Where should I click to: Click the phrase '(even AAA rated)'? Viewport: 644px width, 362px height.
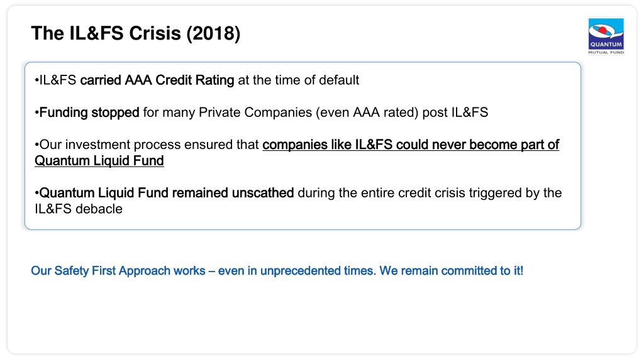click(x=367, y=112)
